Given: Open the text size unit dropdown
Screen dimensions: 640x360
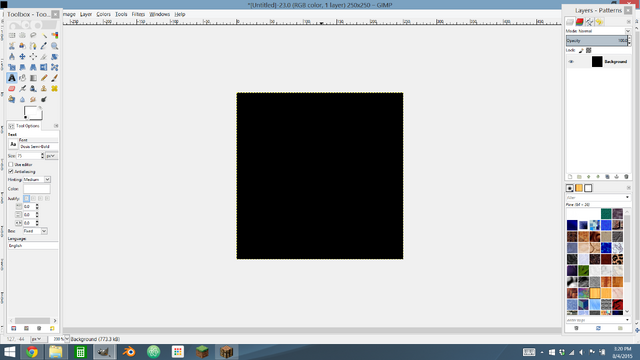Looking at the screenshot, I should pos(51,156).
